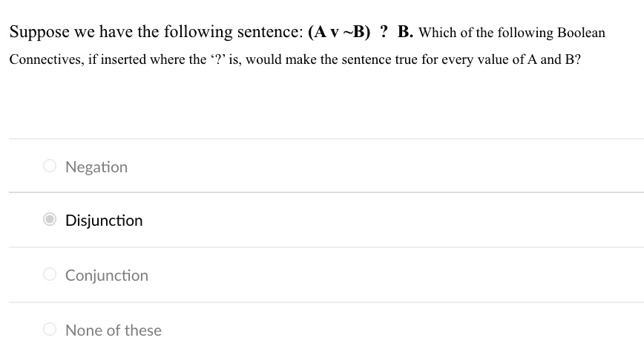
Task: Click the word sentence: before the expression
Action: [270, 32]
